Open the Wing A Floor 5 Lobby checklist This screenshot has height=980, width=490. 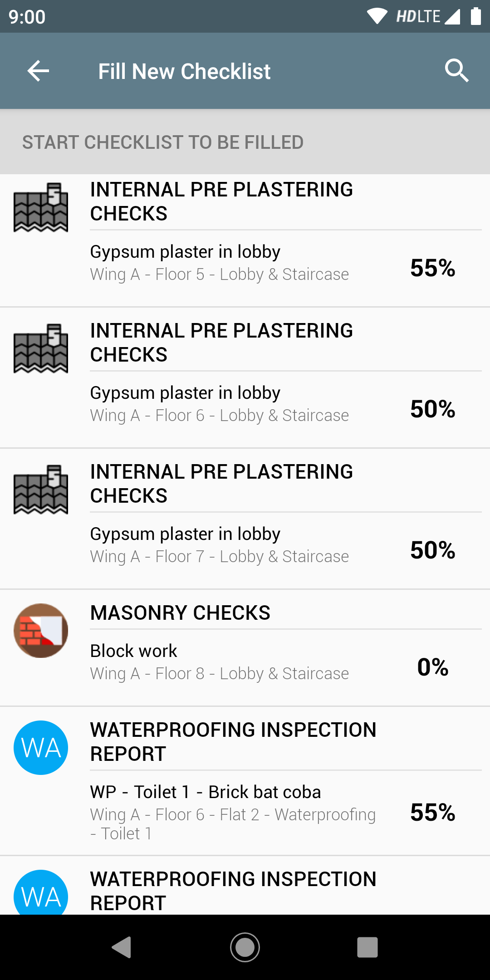[x=220, y=263]
